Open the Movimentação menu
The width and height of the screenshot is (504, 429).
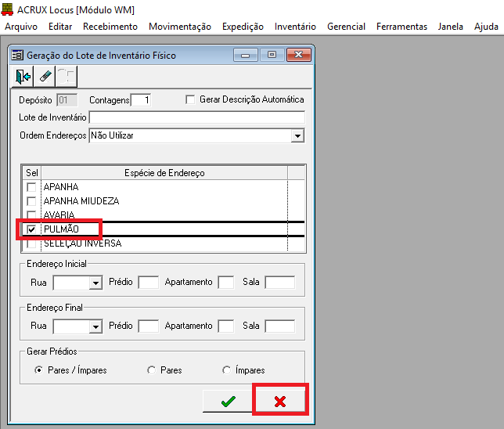click(x=180, y=27)
